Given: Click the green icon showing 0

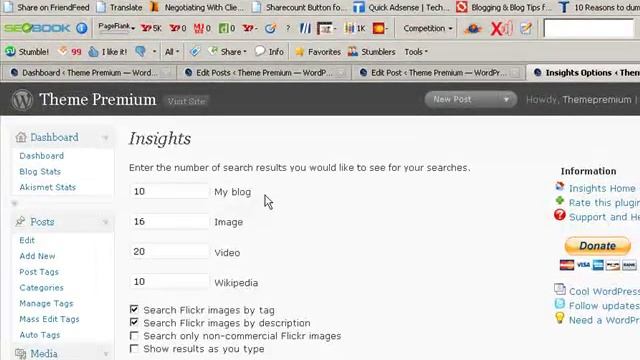Looking at the screenshot, I should [x=227, y=28].
